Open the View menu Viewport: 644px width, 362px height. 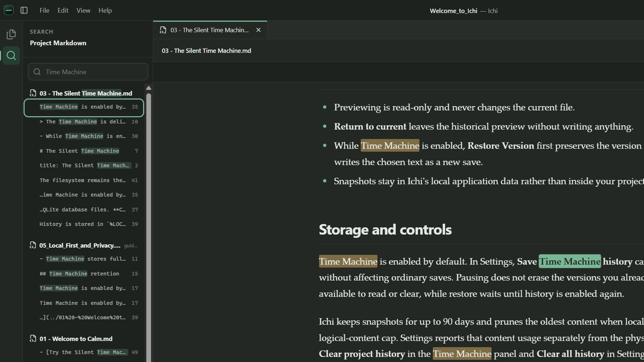[83, 10]
